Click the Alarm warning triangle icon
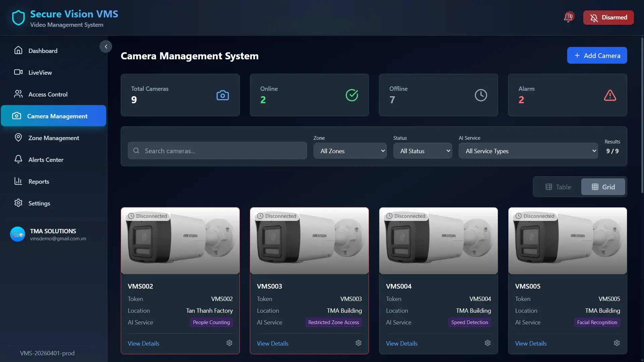 coord(610,95)
